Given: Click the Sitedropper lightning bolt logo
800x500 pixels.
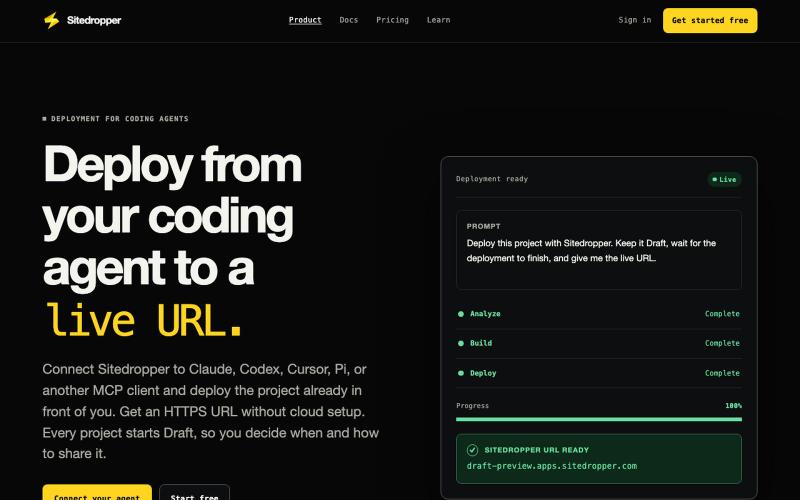Looking at the screenshot, I should (52, 20).
